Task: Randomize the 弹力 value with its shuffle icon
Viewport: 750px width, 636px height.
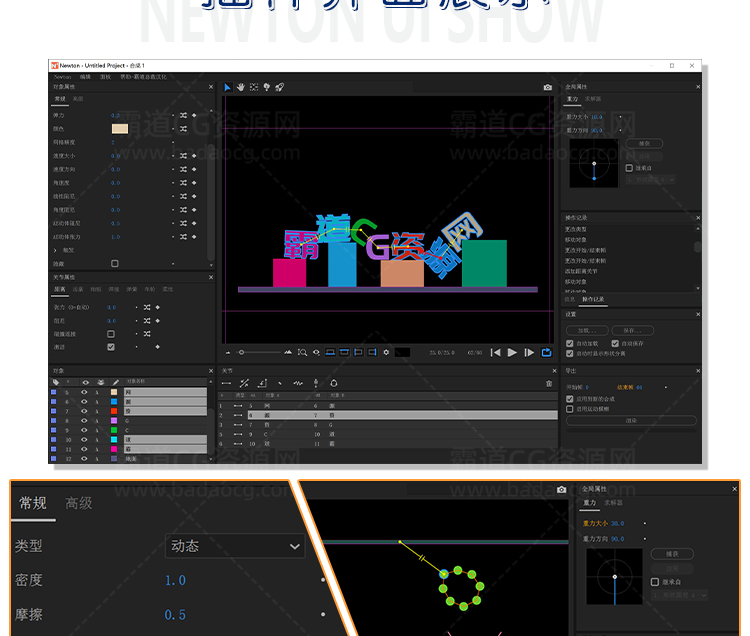Action: [184, 115]
